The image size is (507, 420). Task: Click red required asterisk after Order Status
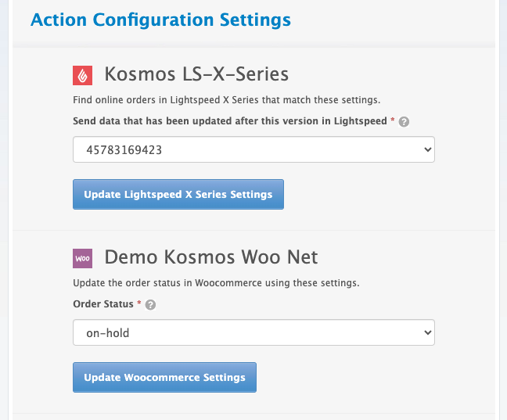(139, 304)
